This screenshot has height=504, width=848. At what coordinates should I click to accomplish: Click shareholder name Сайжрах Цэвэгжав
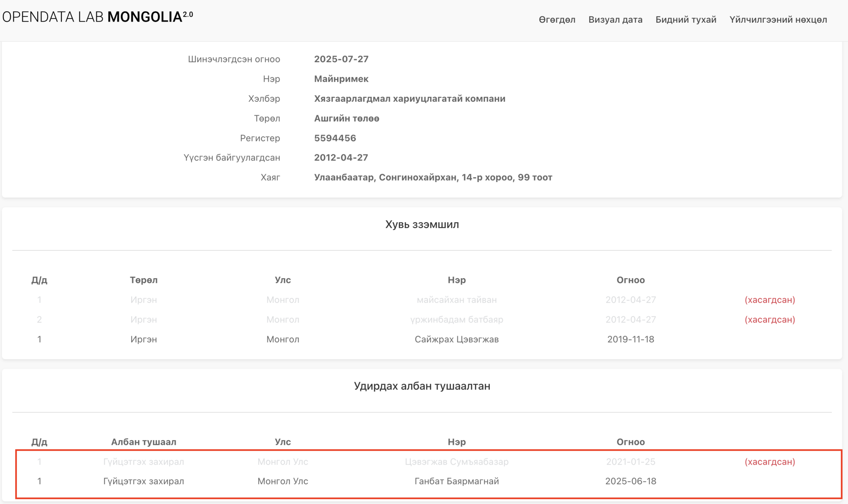[x=457, y=339]
